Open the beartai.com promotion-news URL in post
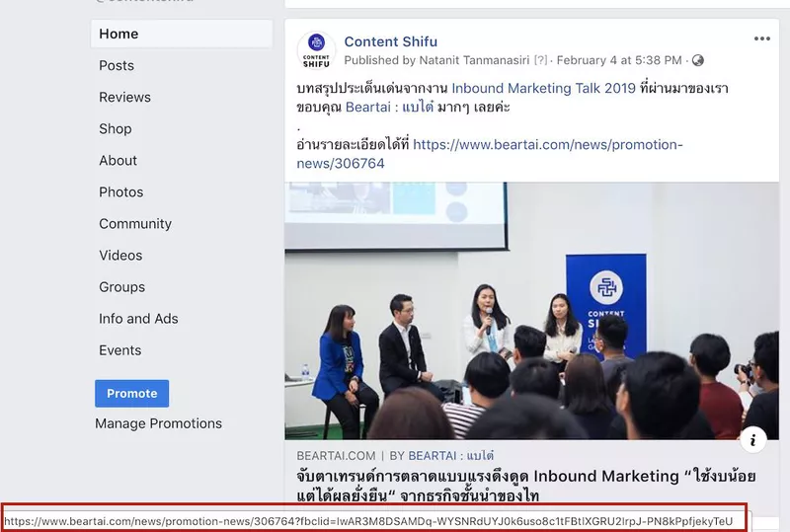 coord(490,154)
